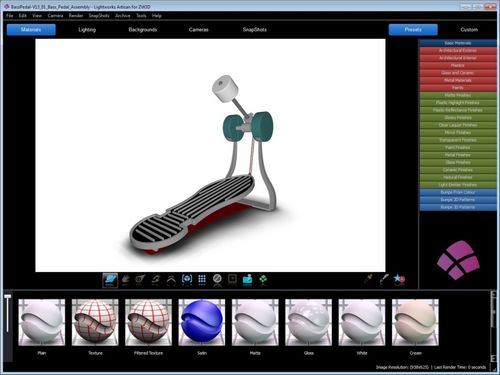Image resolution: width=500 pixels, height=375 pixels.
Task: Click the blue 3x3 grid icon
Action: tap(202, 279)
